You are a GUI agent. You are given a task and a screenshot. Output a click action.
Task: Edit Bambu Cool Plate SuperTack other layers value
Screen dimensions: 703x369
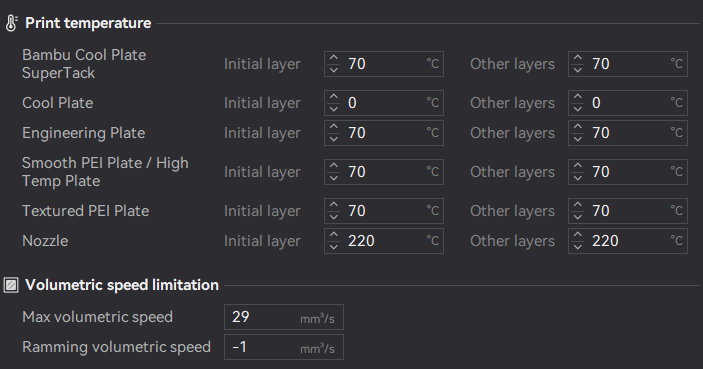pyautogui.click(x=628, y=64)
